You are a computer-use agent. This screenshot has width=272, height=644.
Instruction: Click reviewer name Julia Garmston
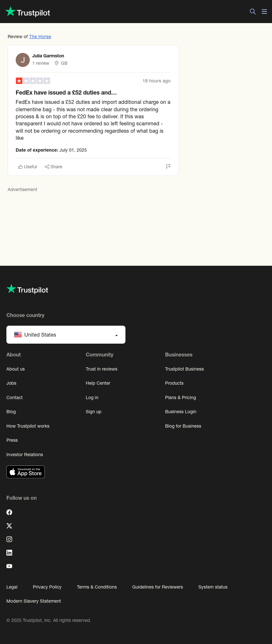tap(48, 56)
